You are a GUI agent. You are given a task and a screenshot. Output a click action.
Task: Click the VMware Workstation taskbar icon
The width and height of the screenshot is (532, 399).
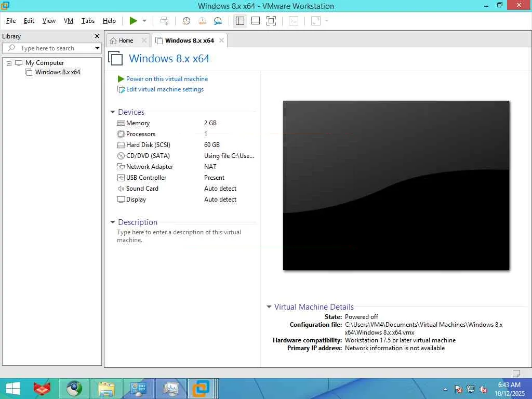click(201, 389)
